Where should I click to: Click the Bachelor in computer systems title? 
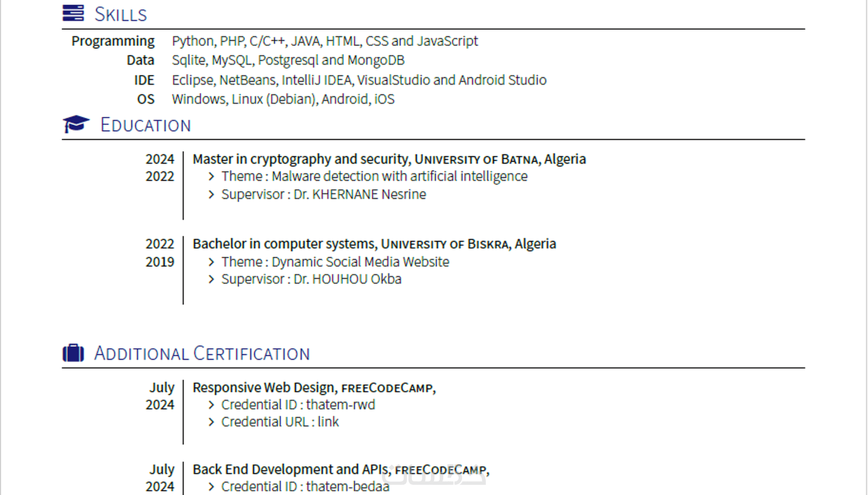(x=284, y=244)
